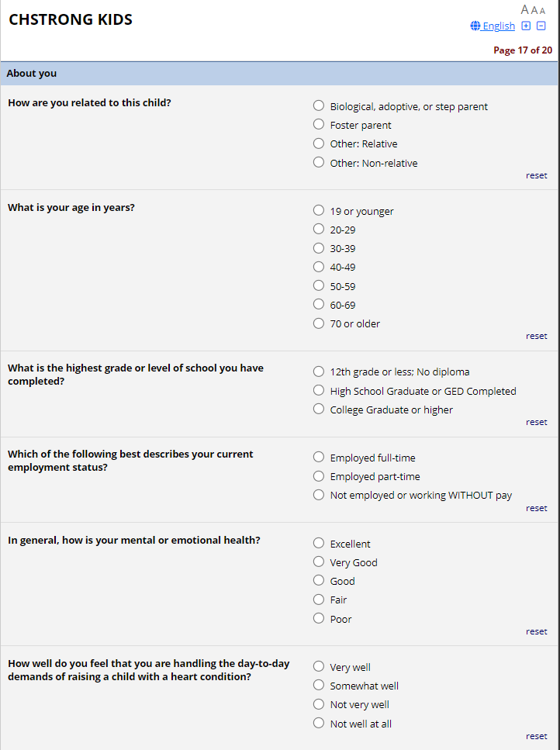
Task: Choose the "Not well at all" option
Action: [319, 724]
